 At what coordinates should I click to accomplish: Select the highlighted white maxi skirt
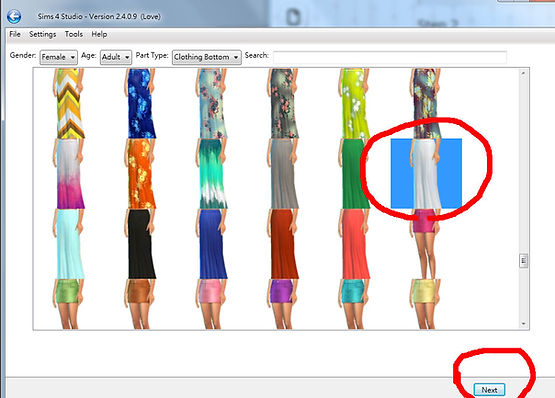point(426,174)
